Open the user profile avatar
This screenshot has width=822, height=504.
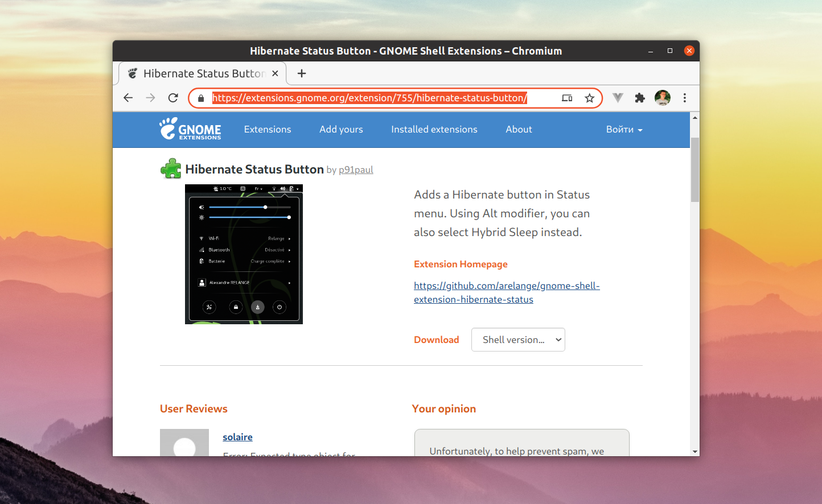662,98
